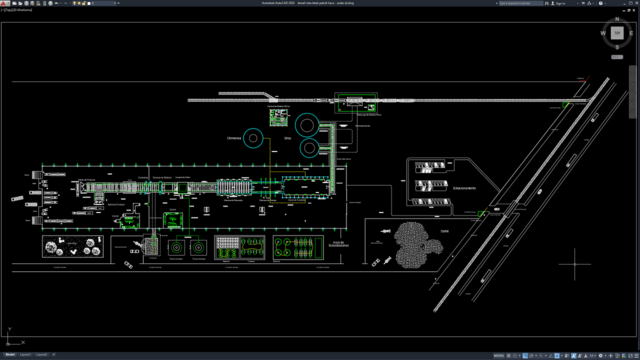This screenshot has height=360, width=640.
Task: Open the Autodesk App Store cart icon
Action: click(x=583, y=3)
